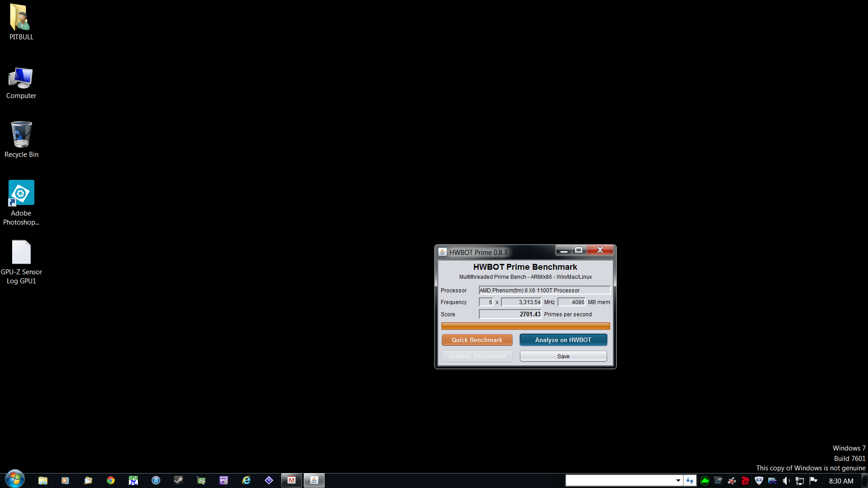Click the volume speaker tray icon

[x=786, y=481]
